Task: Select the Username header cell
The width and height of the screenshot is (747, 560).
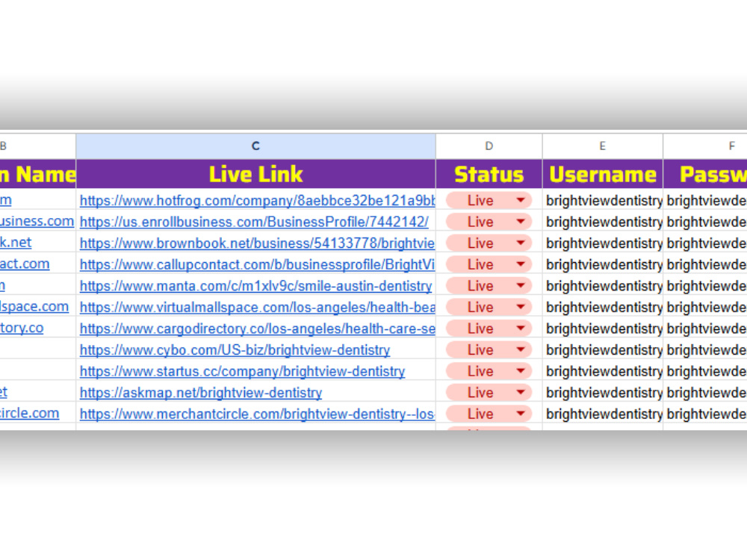Action: tap(602, 174)
